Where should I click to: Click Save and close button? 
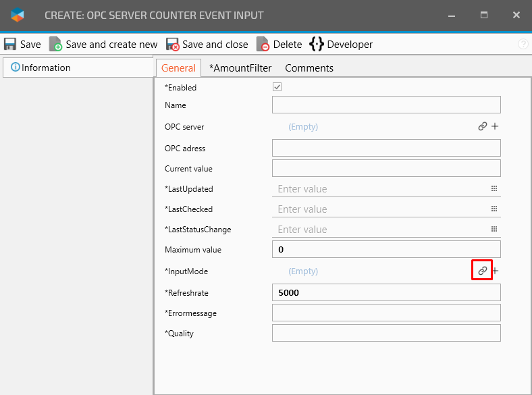[207, 45]
